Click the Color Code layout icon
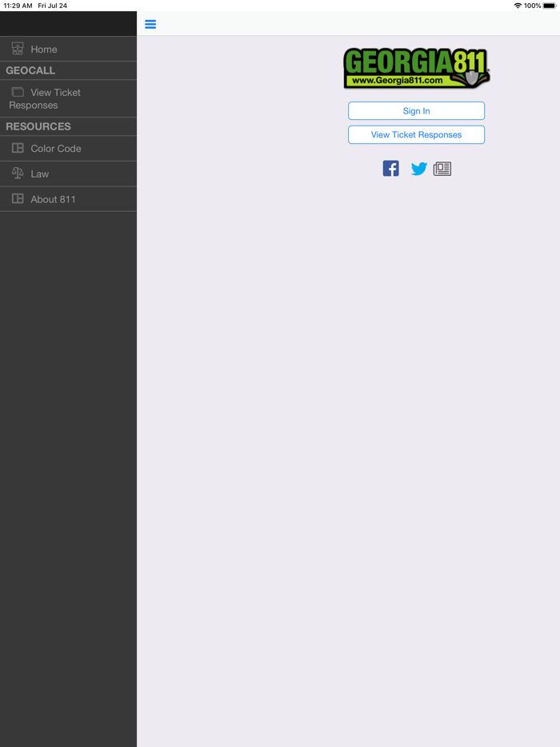560x747 pixels. click(x=18, y=148)
